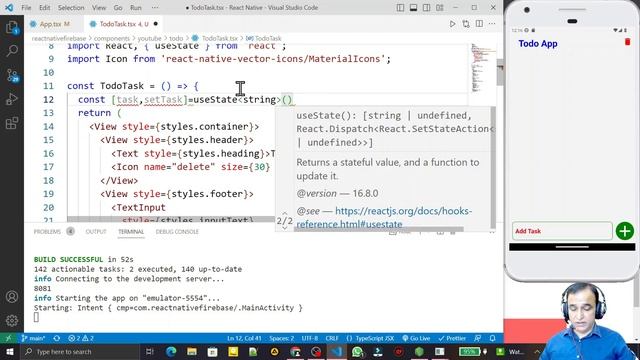Screen dimensions: 640x360
Task: Open the Selection menu
Action: (x=71, y=8)
